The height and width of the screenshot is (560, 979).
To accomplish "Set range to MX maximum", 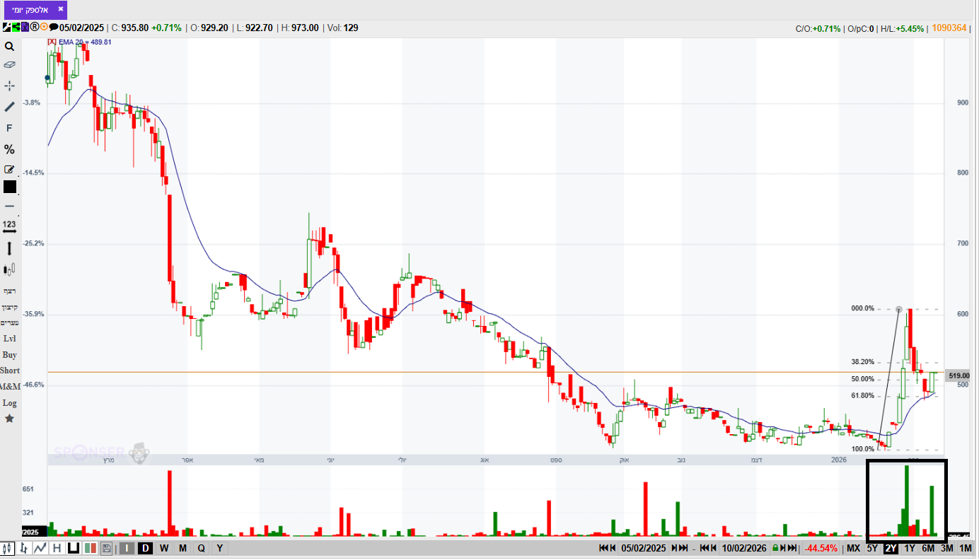I will coord(854,548).
